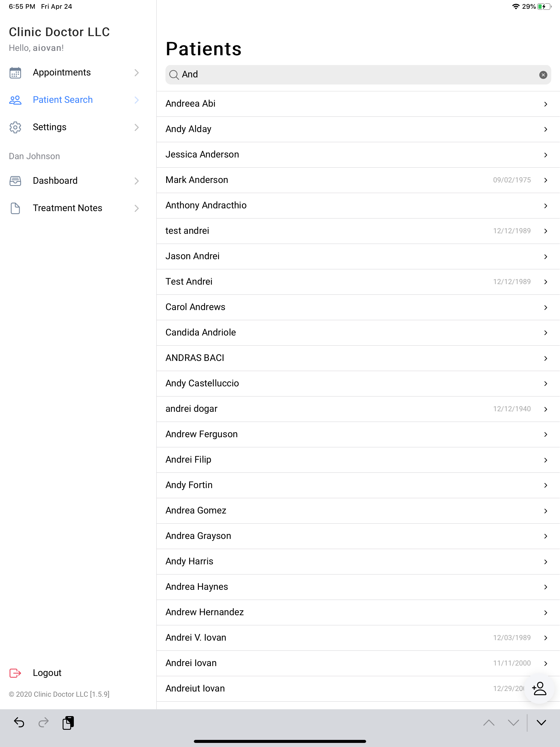Select patient Andrea Gomez
Viewport: 560px width, 747px height.
click(358, 511)
